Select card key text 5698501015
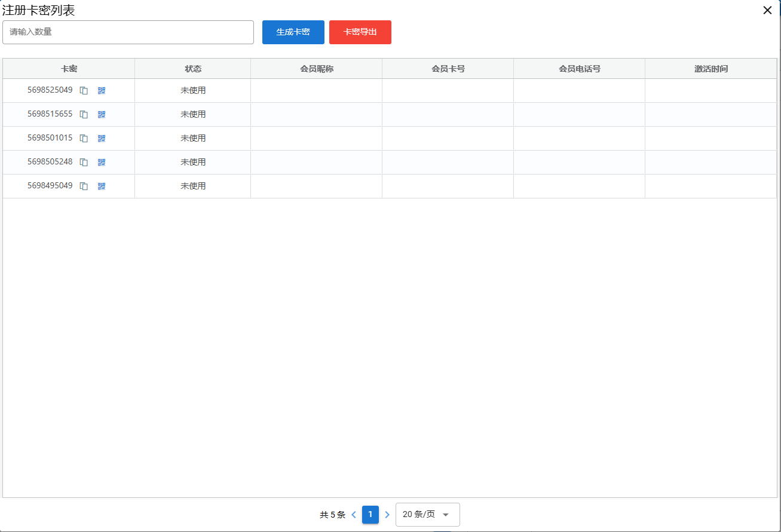Viewport: 781px width, 532px height. click(x=50, y=138)
